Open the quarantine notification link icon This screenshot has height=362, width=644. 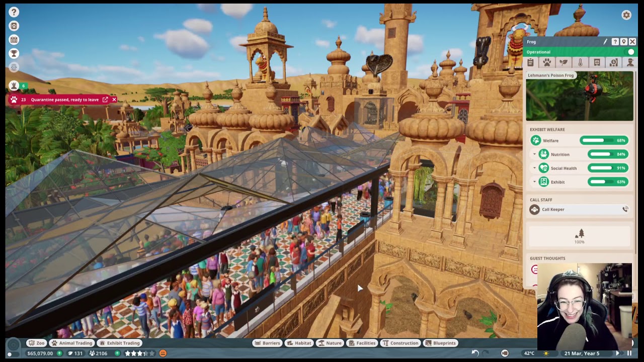tap(105, 100)
